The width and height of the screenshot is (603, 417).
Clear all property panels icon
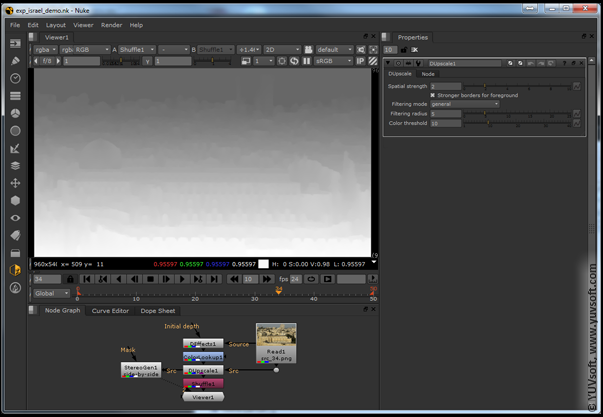pos(414,50)
